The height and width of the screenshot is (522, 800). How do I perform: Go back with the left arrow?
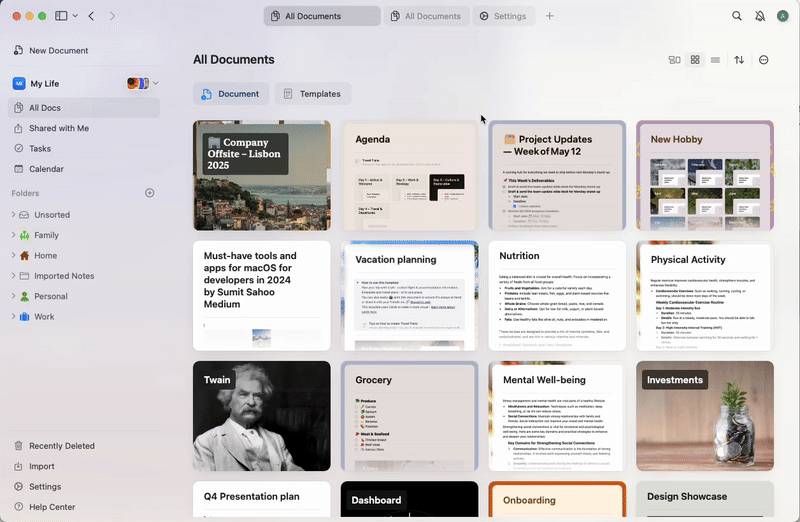tap(91, 16)
